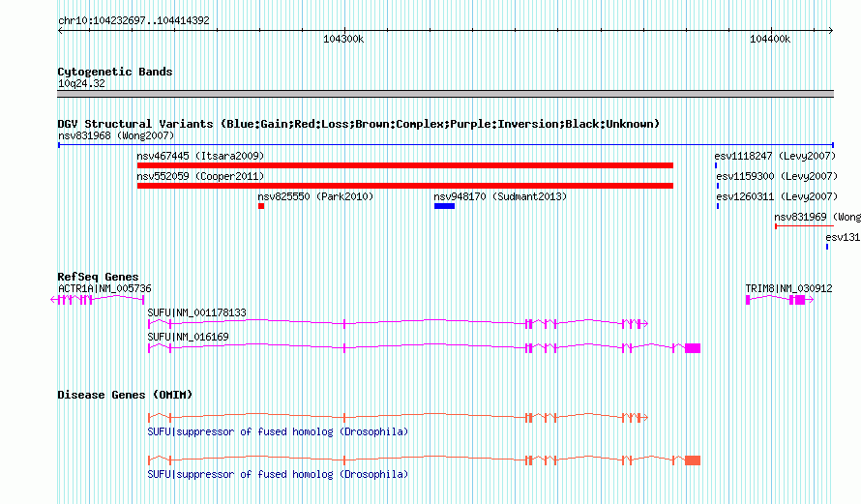Click the nsv831968 (Wong2007) label
The image size is (861, 504).
tap(116, 135)
